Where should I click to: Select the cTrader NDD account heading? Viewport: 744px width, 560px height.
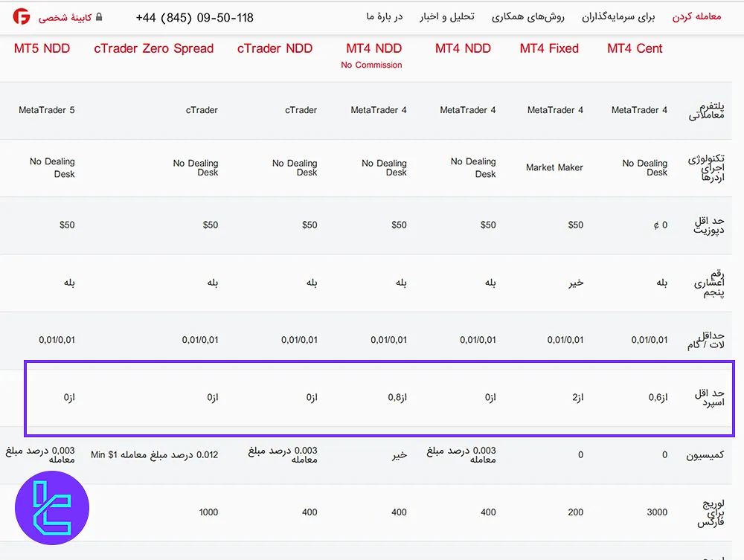coord(275,48)
